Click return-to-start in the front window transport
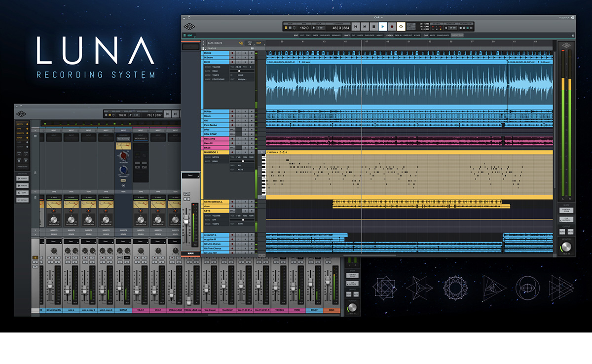592x364 pixels. coord(356,27)
